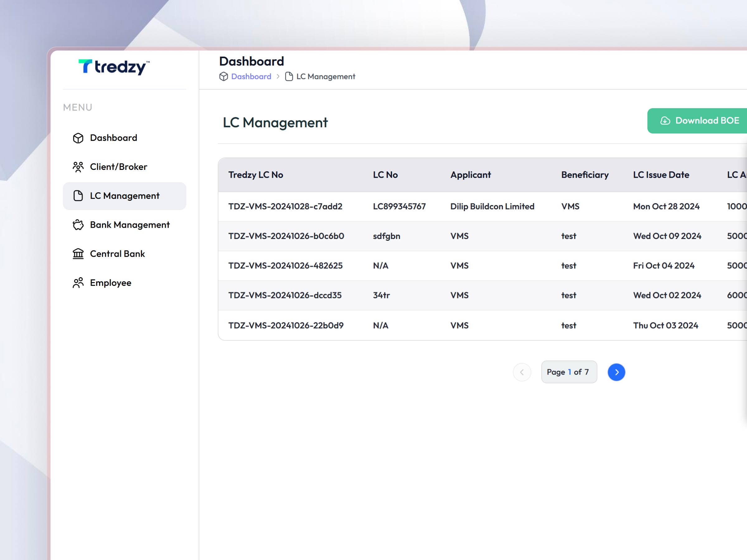Follow the Dashboard breadcrumb link
747x560 pixels.
pyautogui.click(x=251, y=76)
